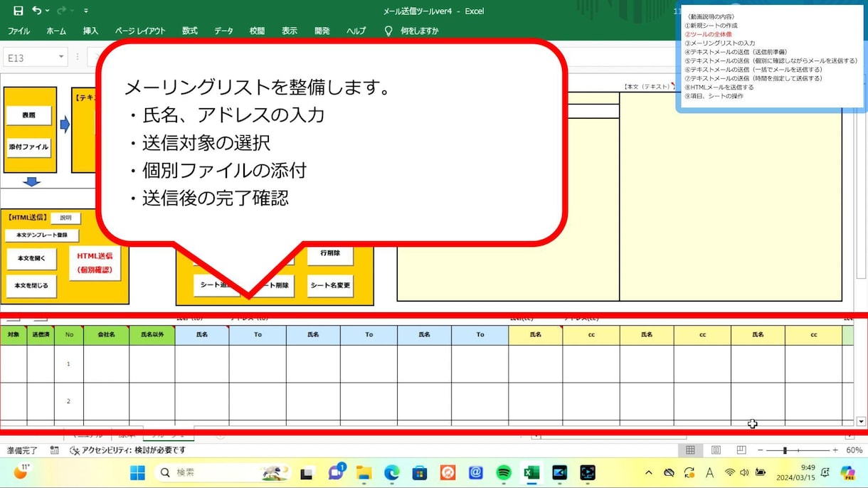The width and height of the screenshot is (868, 488).
Task: Open File Explorer from the taskbar
Action: tap(364, 473)
